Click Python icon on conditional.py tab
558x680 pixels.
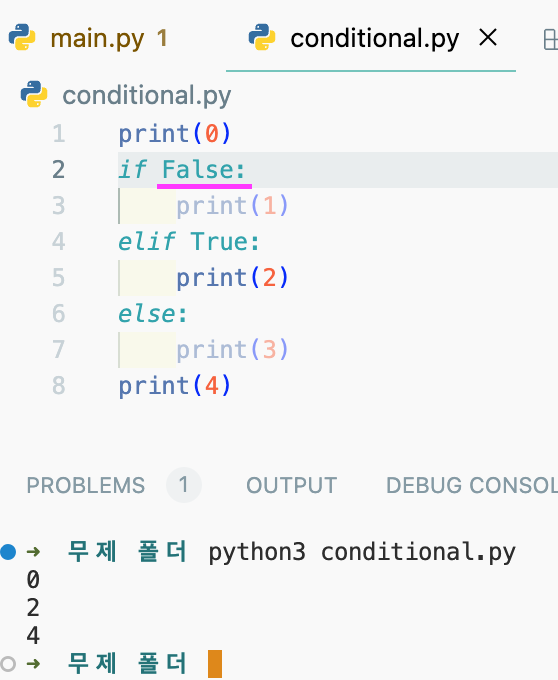click(x=261, y=37)
